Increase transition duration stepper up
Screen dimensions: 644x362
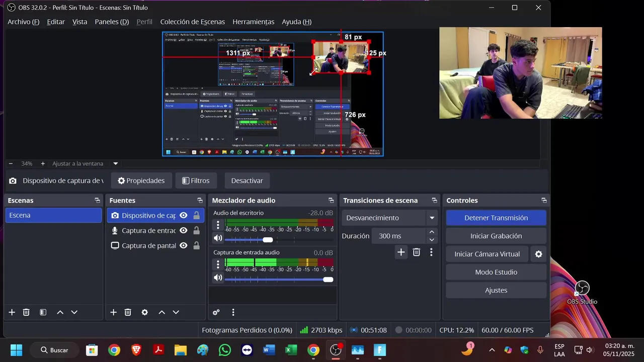pyautogui.click(x=432, y=232)
